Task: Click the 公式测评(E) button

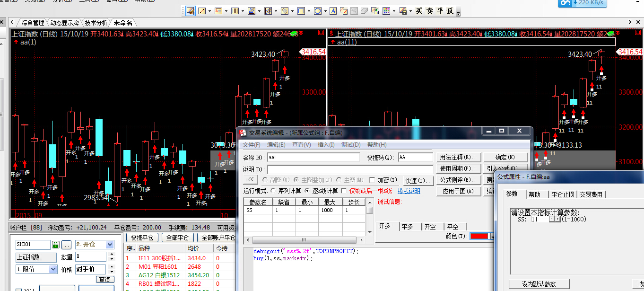Action: [458, 180]
